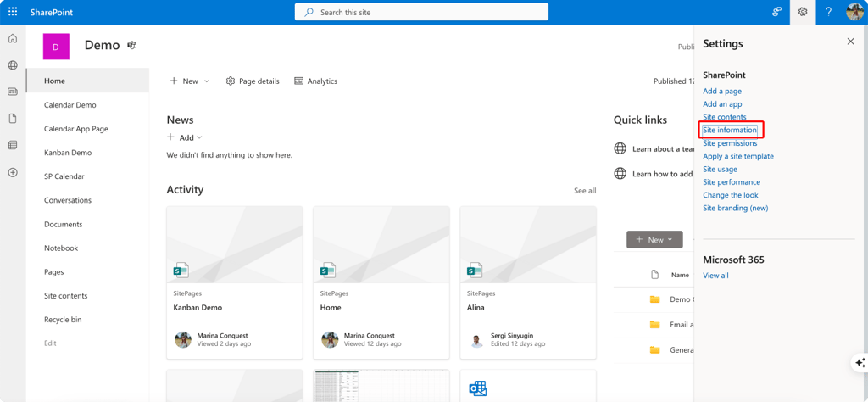Open the Home activity card thumbnail
The height and width of the screenshot is (402, 868).
tap(381, 245)
